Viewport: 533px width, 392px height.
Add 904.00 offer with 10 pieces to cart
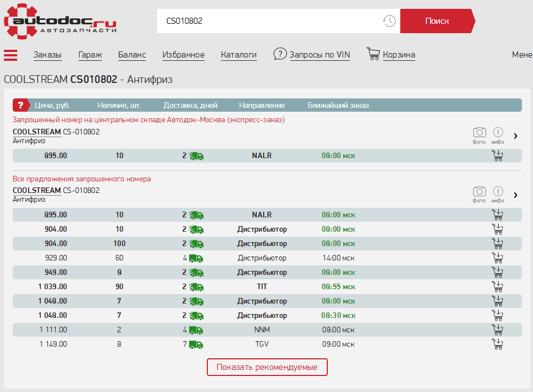pos(497,229)
